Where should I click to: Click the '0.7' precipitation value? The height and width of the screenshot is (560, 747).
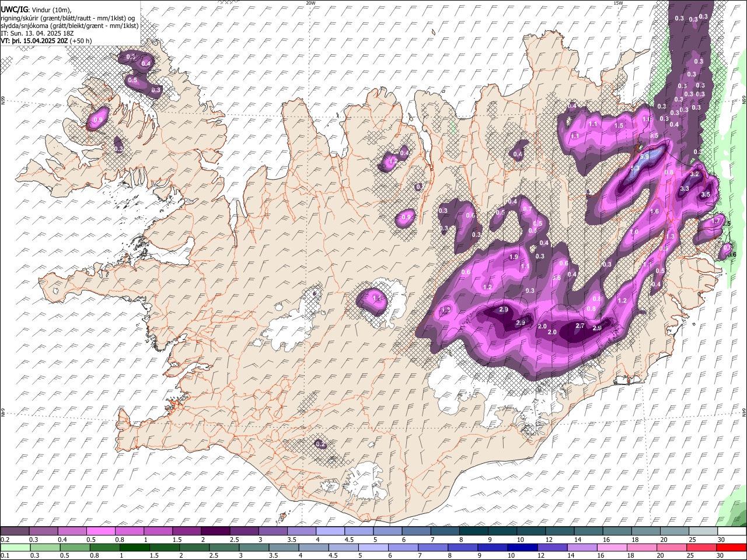click(x=527, y=209)
